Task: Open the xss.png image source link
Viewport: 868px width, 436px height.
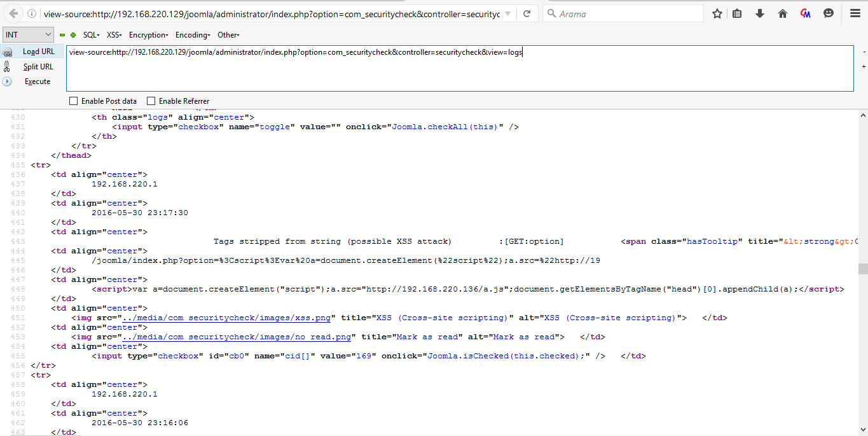Action: tap(226, 318)
